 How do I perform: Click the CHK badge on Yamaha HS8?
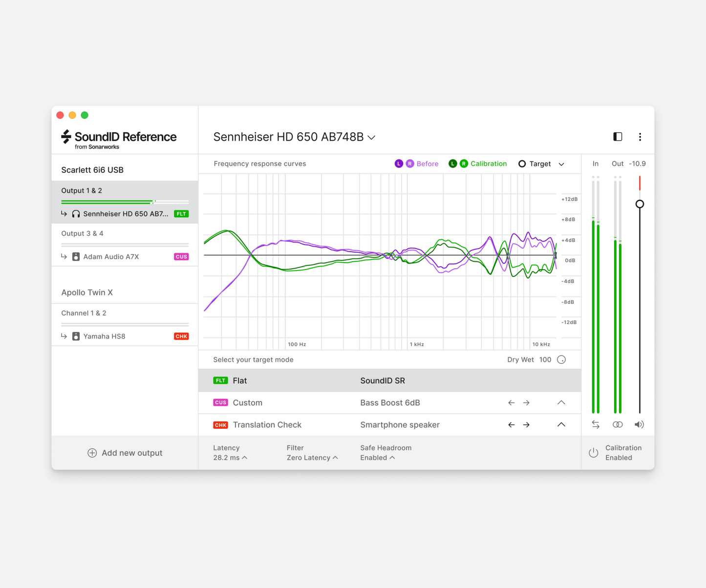coord(181,336)
